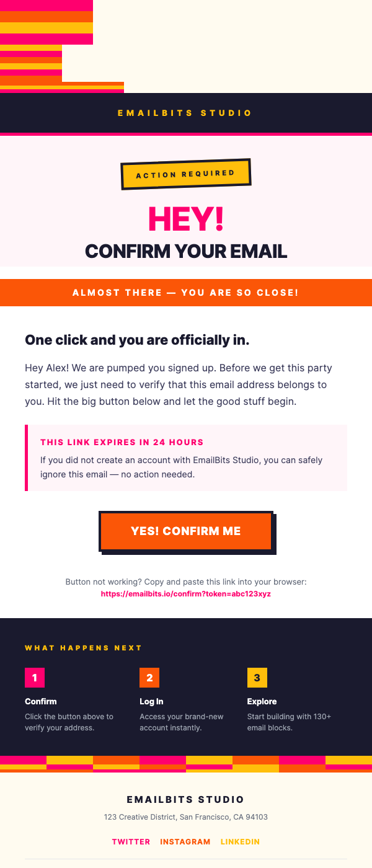Click the ACTION REQUIRED badge
Viewport: 372px width, 868px height.
pos(186,174)
